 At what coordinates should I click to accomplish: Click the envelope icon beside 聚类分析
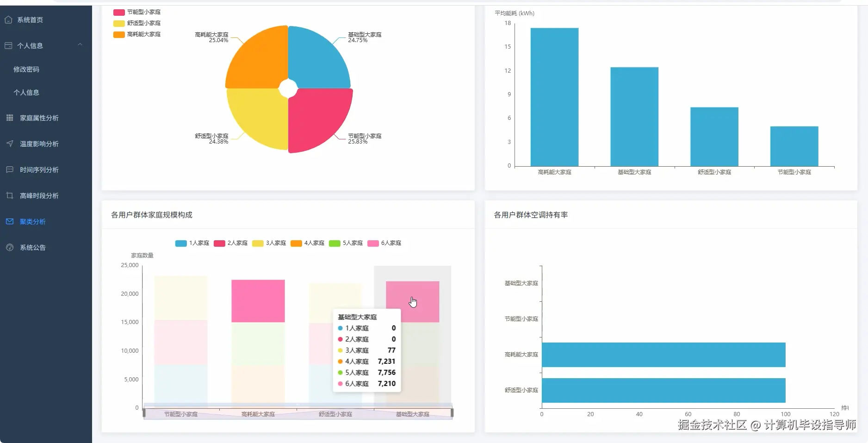[x=10, y=221]
